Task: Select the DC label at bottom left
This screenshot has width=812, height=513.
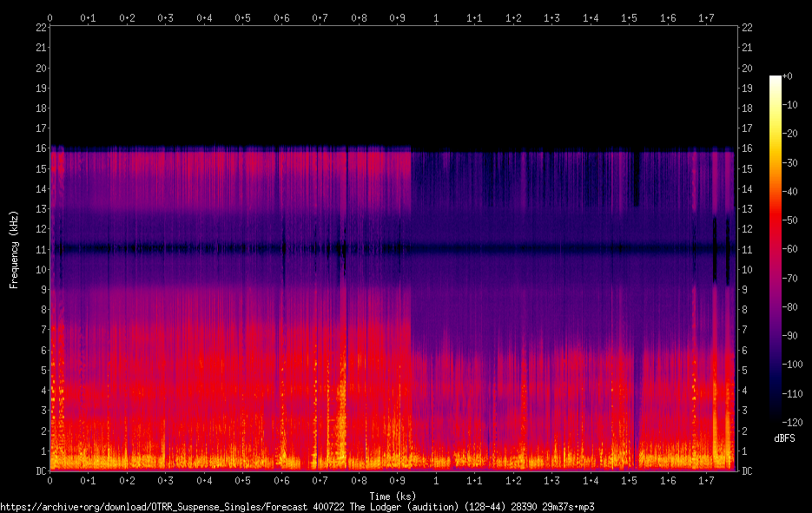Action: (x=41, y=471)
